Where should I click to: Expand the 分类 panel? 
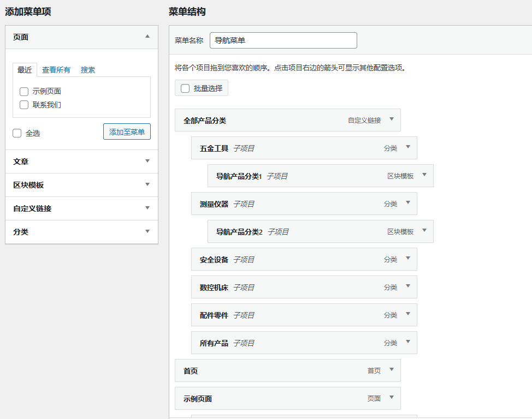click(x=147, y=232)
